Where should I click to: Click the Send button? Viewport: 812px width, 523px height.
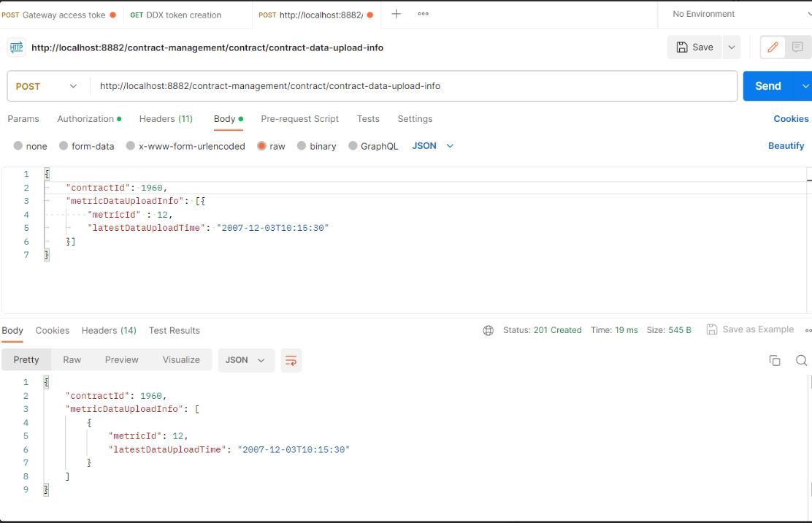pyautogui.click(x=767, y=85)
